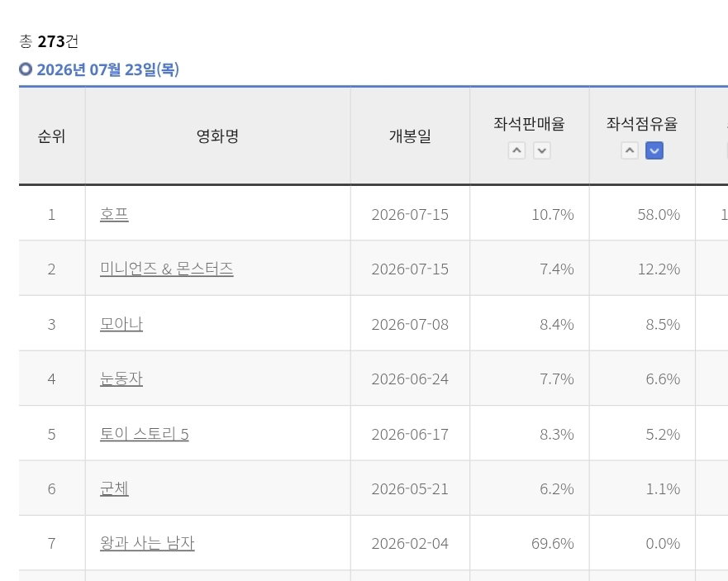Open 미니언즈 & 몬스터즈 movie link

tap(167, 269)
